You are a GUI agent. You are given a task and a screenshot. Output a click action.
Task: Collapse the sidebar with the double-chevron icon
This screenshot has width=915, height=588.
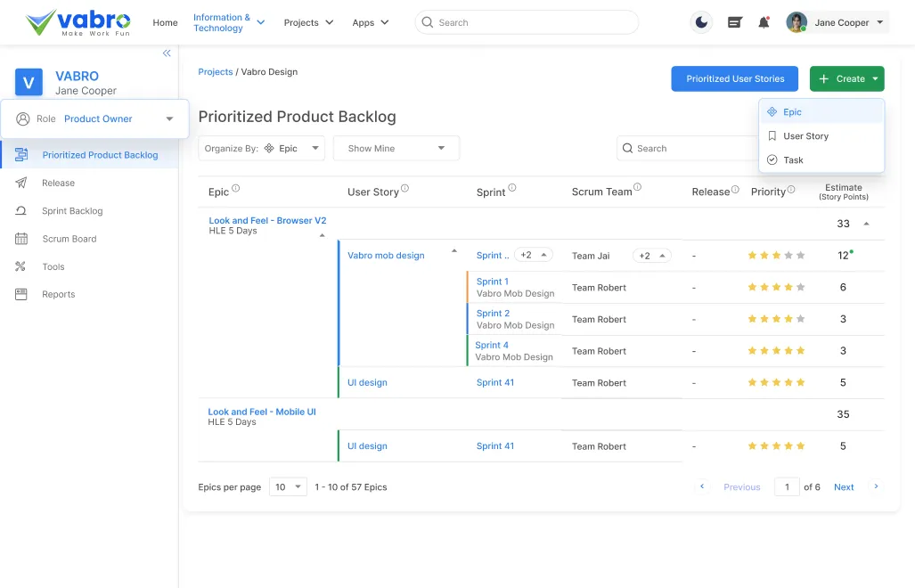[166, 53]
